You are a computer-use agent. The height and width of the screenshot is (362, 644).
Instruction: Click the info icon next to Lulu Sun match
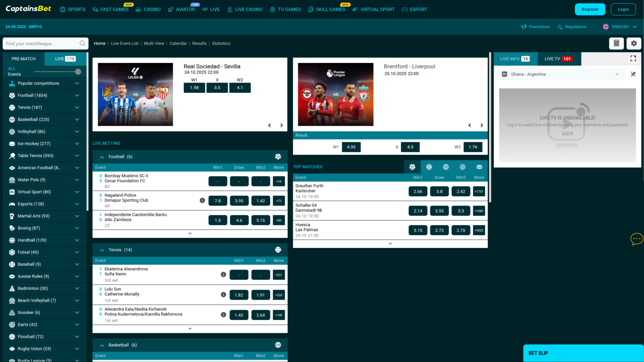(x=224, y=295)
